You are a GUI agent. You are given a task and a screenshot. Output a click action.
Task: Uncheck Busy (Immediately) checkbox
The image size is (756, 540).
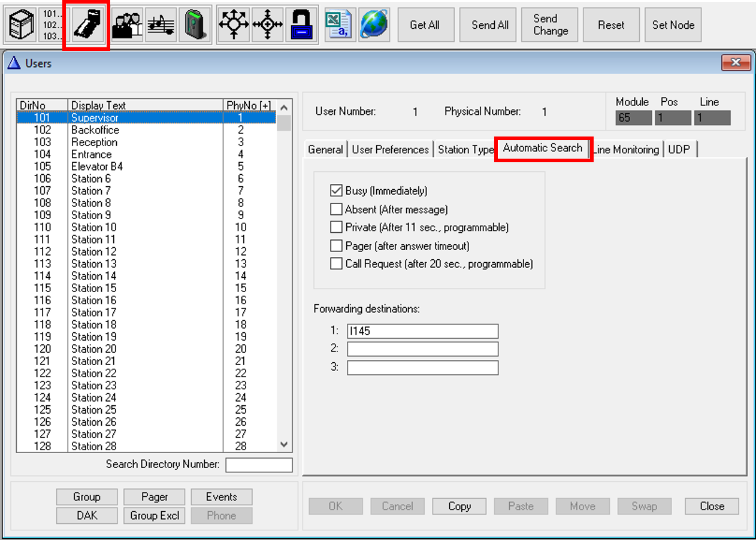pyautogui.click(x=336, y=191)
